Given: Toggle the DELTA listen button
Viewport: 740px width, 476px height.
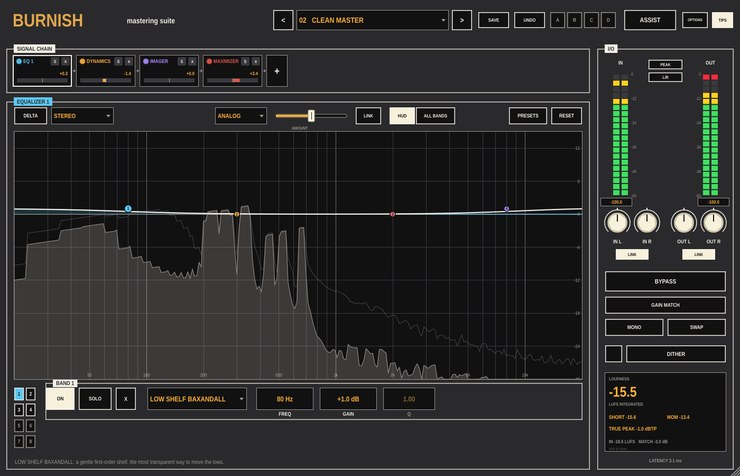Looking at the screenshot, I should [31, 116].
